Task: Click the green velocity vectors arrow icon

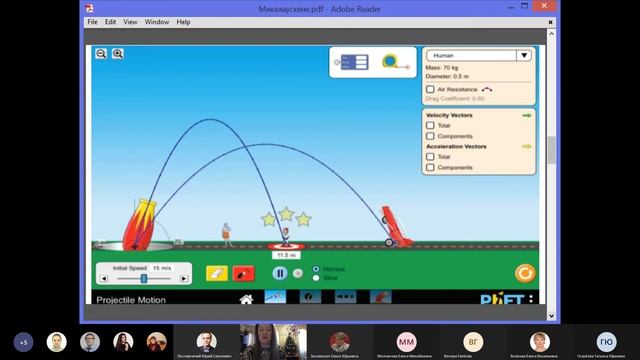Action: point(527,116)
